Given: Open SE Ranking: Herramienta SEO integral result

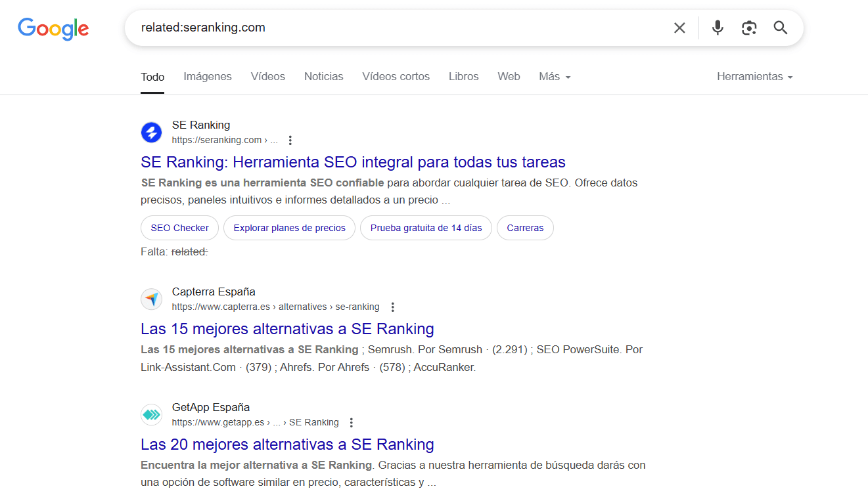Looking at the screenshot, I should (353, 162).
